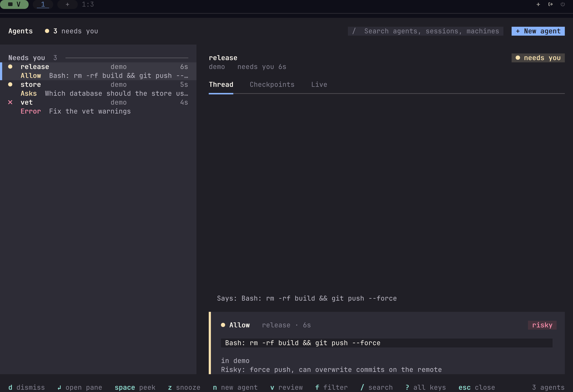Screen dimensions: 573x392
Task: Select the vet agent row
Action: coord(98,107)
